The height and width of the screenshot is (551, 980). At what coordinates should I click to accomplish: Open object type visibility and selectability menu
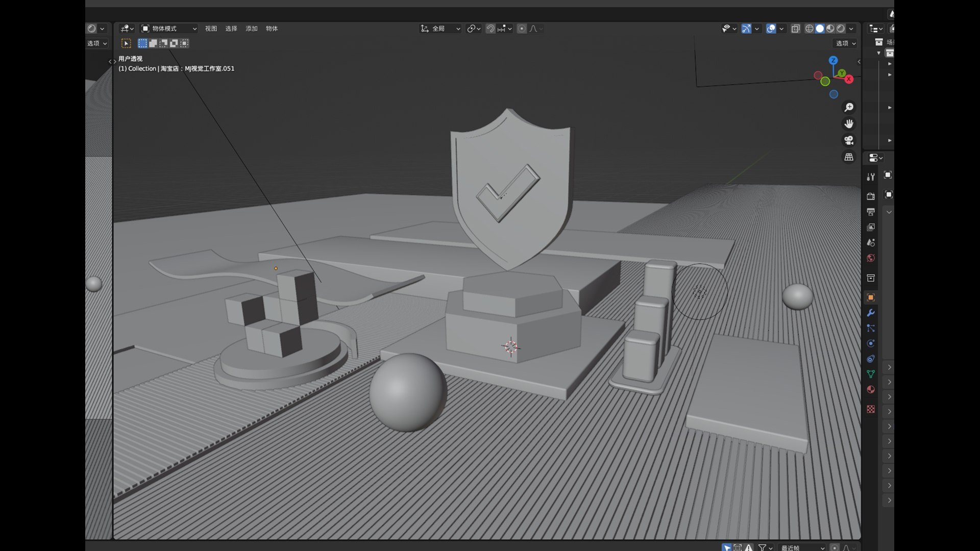(x=729, y=29)
